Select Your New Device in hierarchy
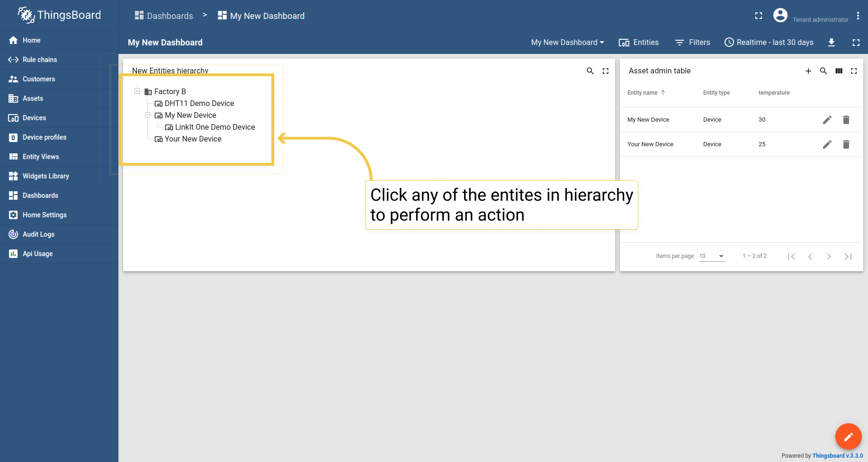This screenshot has height=462, width=868. [x=188, y=139]
